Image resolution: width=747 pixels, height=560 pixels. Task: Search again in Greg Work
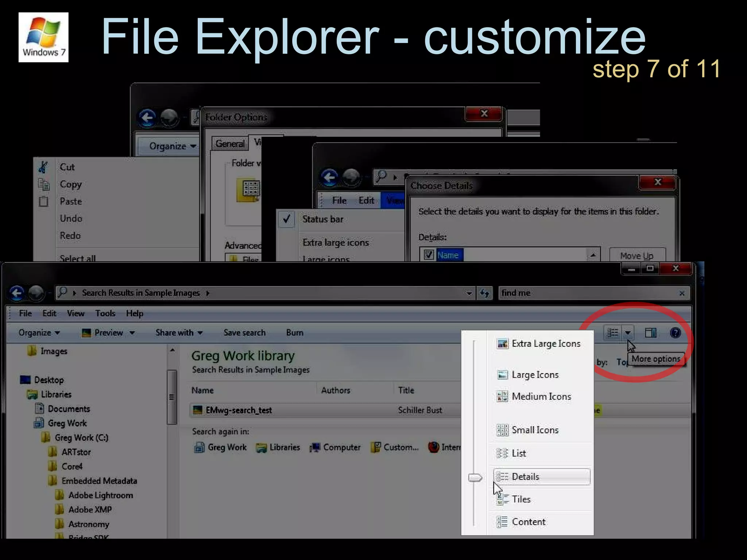[220, 447]
